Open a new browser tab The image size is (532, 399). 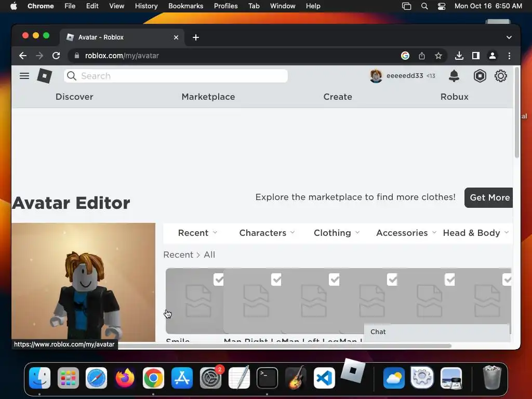196,37
